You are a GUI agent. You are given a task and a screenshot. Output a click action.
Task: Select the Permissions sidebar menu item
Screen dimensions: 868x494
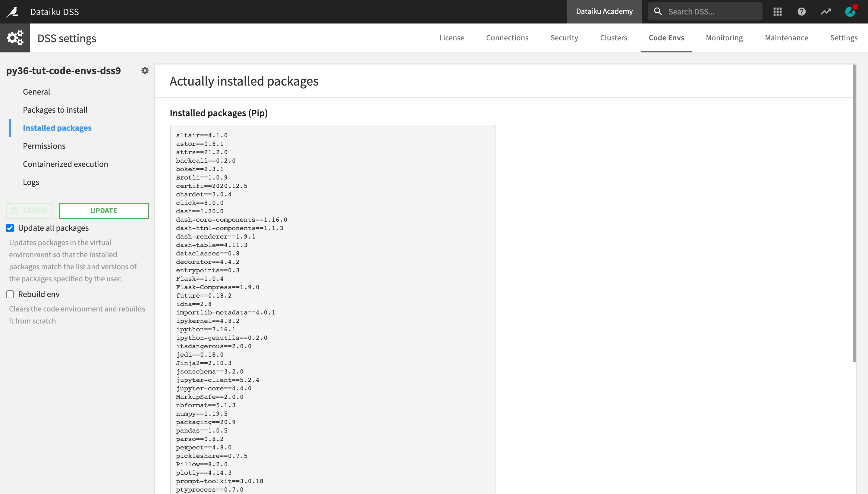coord(44,145)
